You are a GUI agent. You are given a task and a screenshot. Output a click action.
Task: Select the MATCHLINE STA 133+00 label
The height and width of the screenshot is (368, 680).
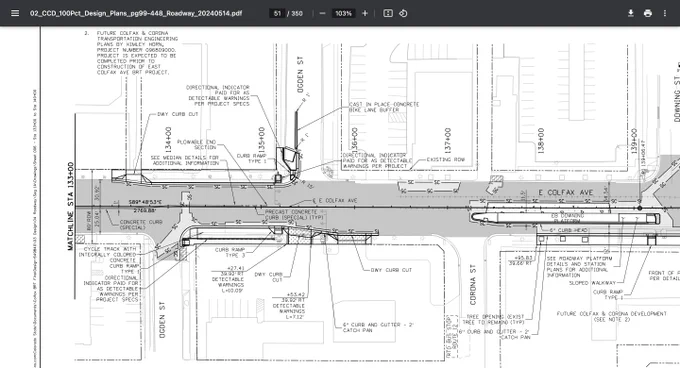coord(71,206)
